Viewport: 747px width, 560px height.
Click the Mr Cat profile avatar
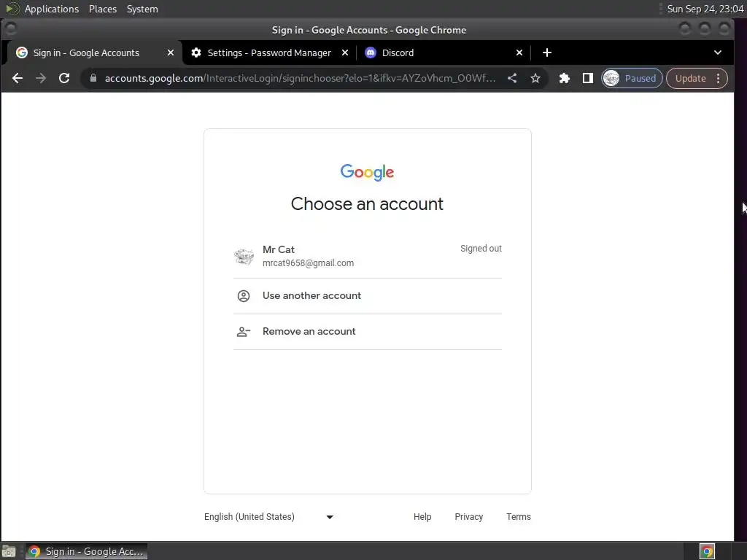coord(244,256)
